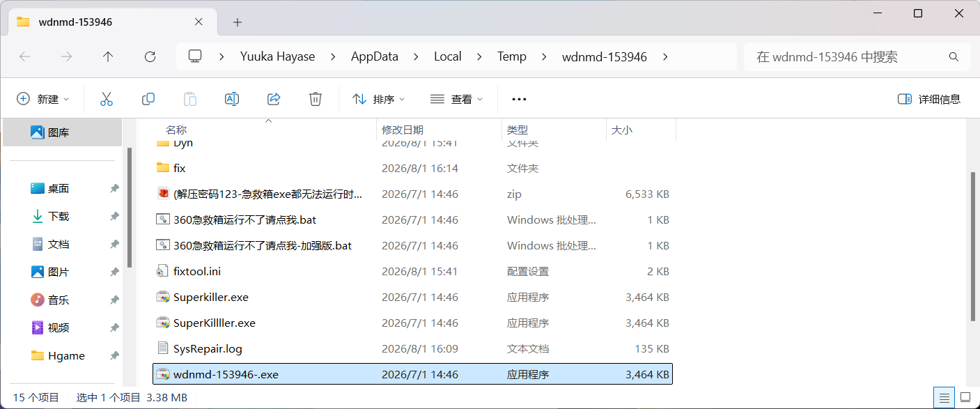The width and height of the screenshot is (980, 409).
Task: Select the Superkiller.exe file icon
Action: [163, 297]
